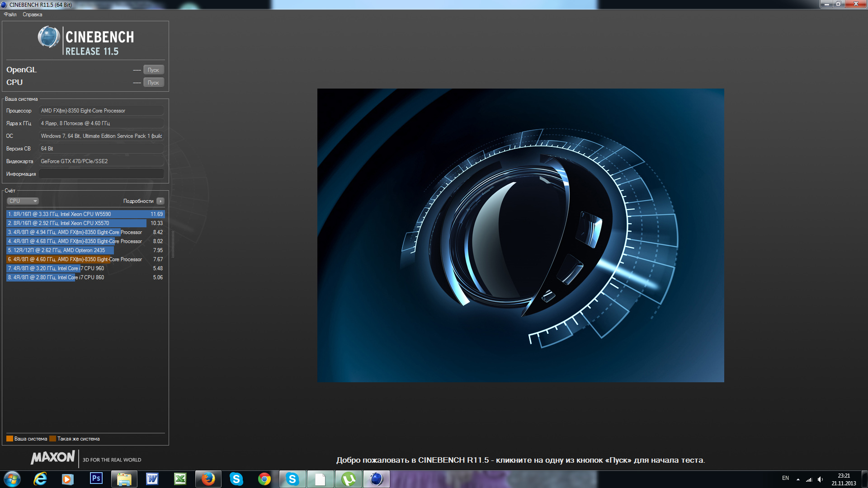This screenshot has height=488, width=868.
Task: Show hidden tray icons arrow
Action: pos(798,479)
